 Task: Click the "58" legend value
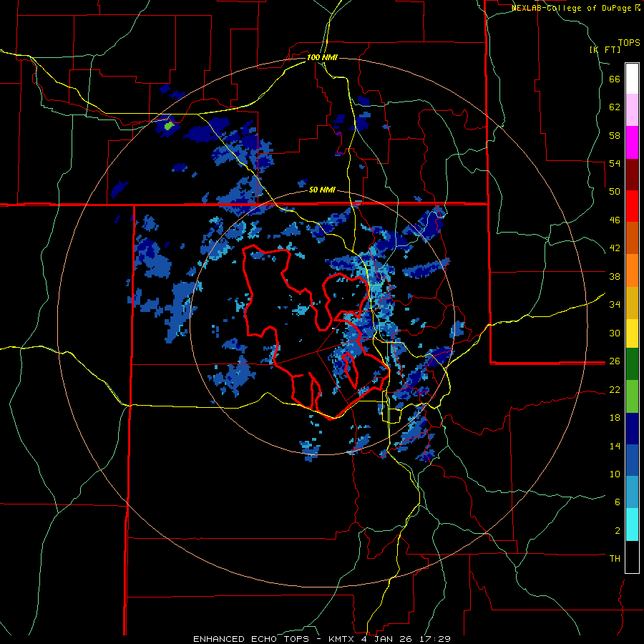(x=615, y=135)
